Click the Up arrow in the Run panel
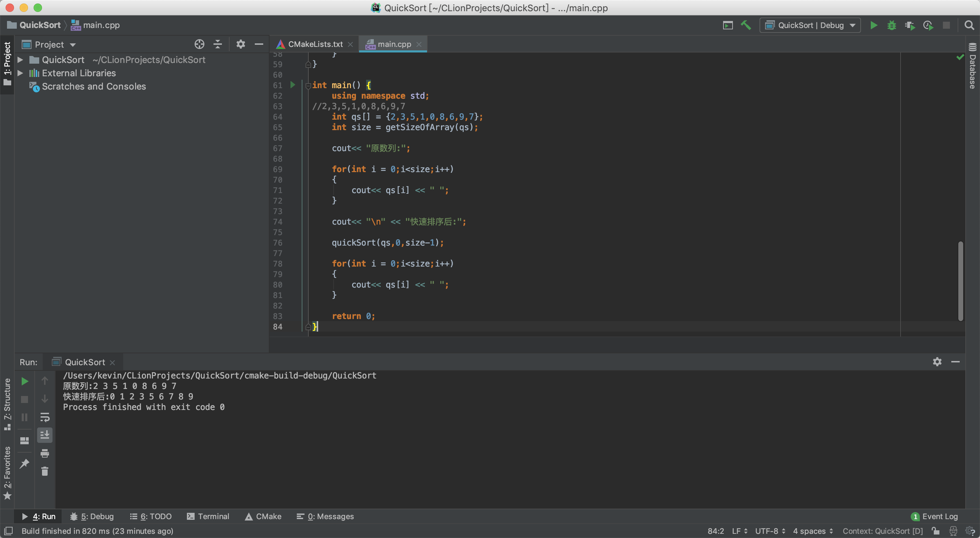The image size is (980, 538). pos(44,381)
